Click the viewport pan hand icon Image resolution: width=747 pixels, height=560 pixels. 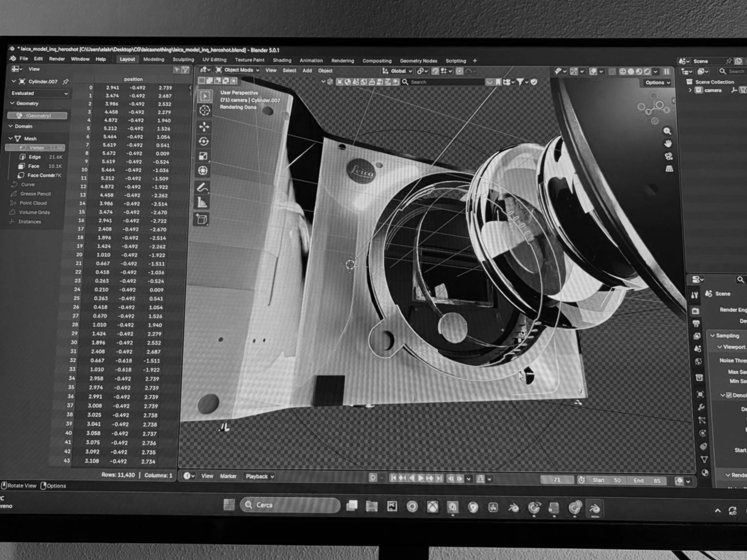[x=668, y=143]
